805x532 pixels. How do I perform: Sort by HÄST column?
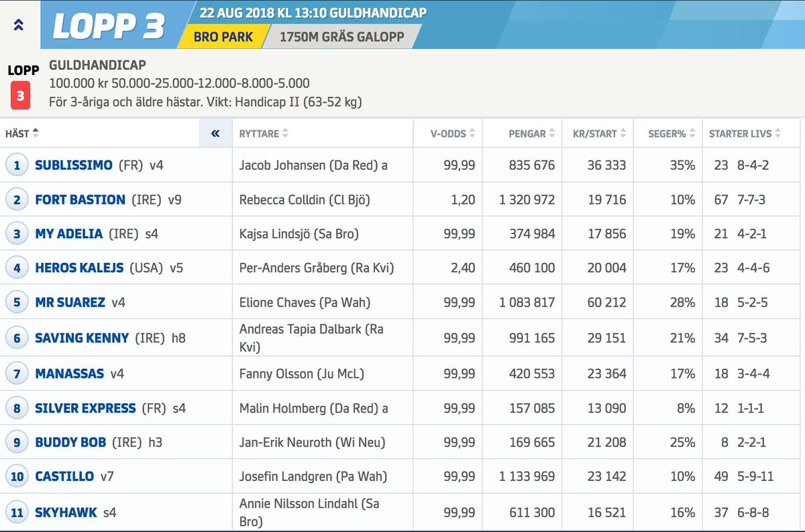pyautogui.click(x=22, y=134)
